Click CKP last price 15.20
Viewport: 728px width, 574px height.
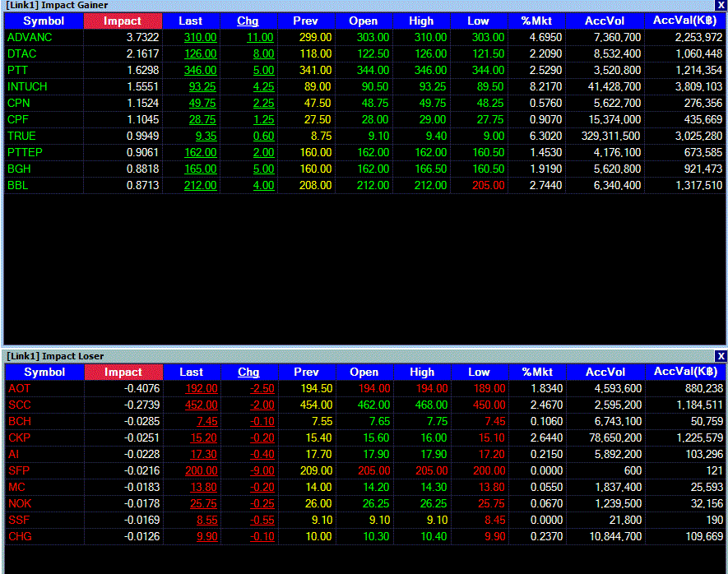point(204,438)
